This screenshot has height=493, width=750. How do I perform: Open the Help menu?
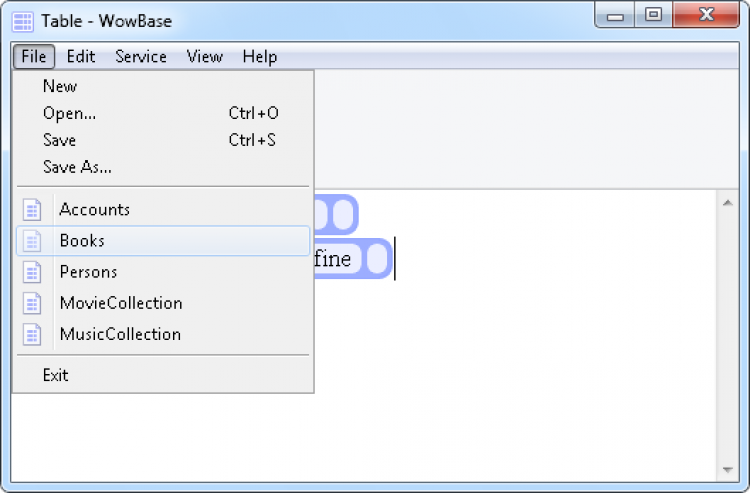[260, 57]
